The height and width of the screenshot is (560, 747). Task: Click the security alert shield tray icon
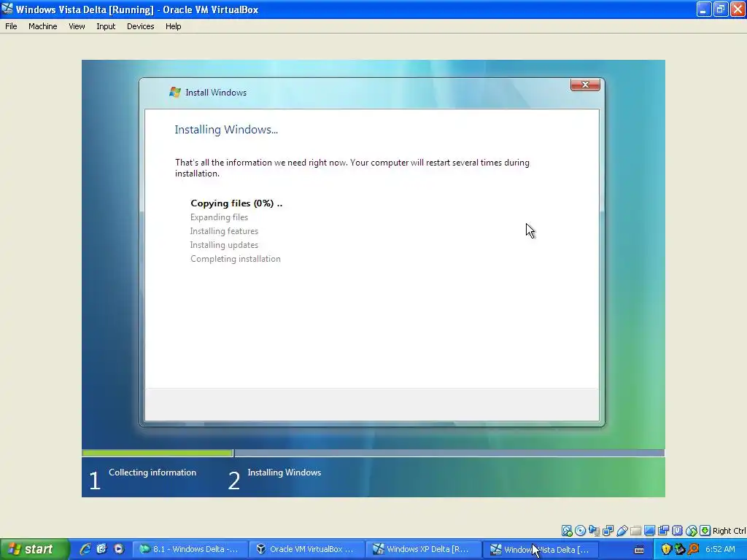(666, 549)
